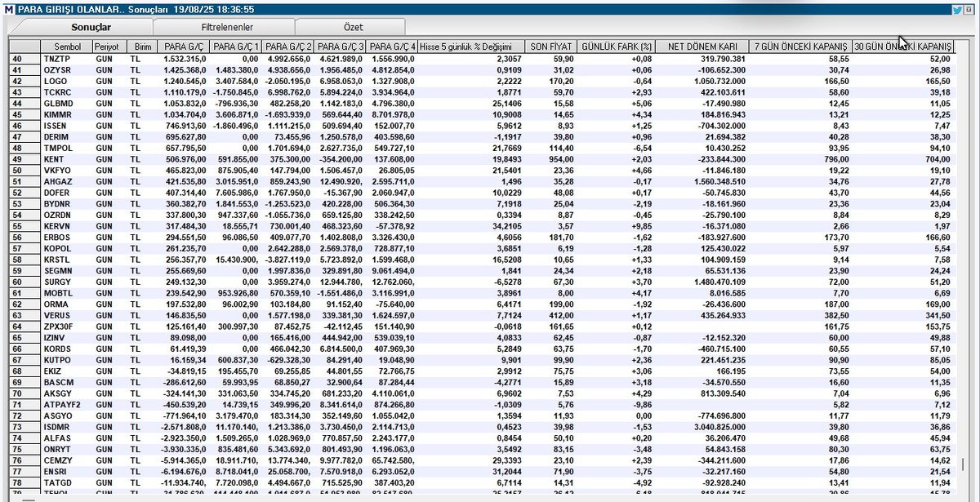Click Hisse 5 günlük % Değişimi header
Screen dimensions: 980x502
click(x=470, y=47)
